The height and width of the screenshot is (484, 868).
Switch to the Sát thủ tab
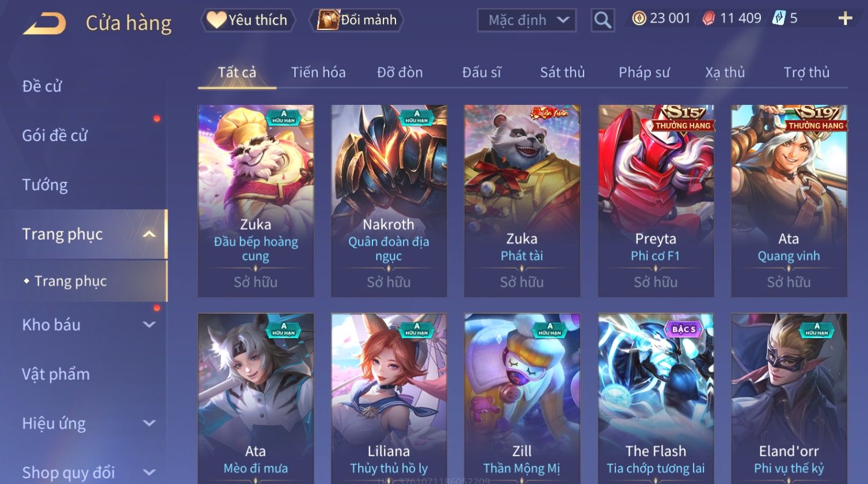click(562, 73)
